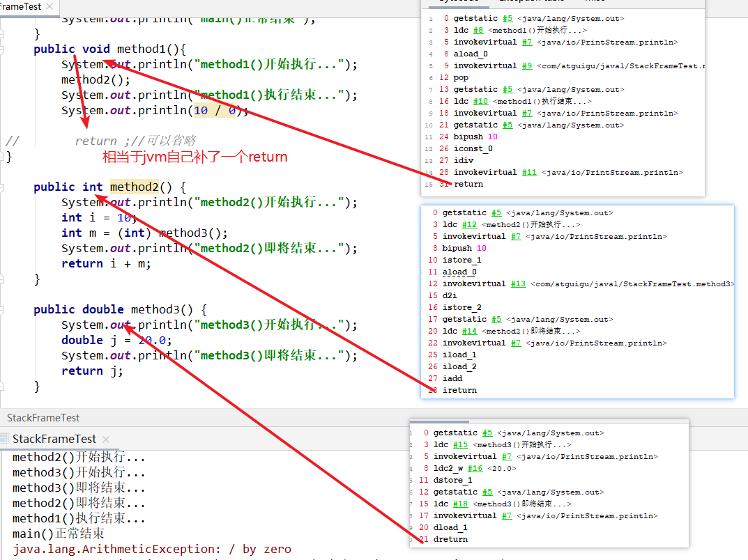Click bytecode row '8 ldc2_w' in method3 panel
Image resolution: width=748 pixels, height=560 pixels.
[x=470, y=469]
